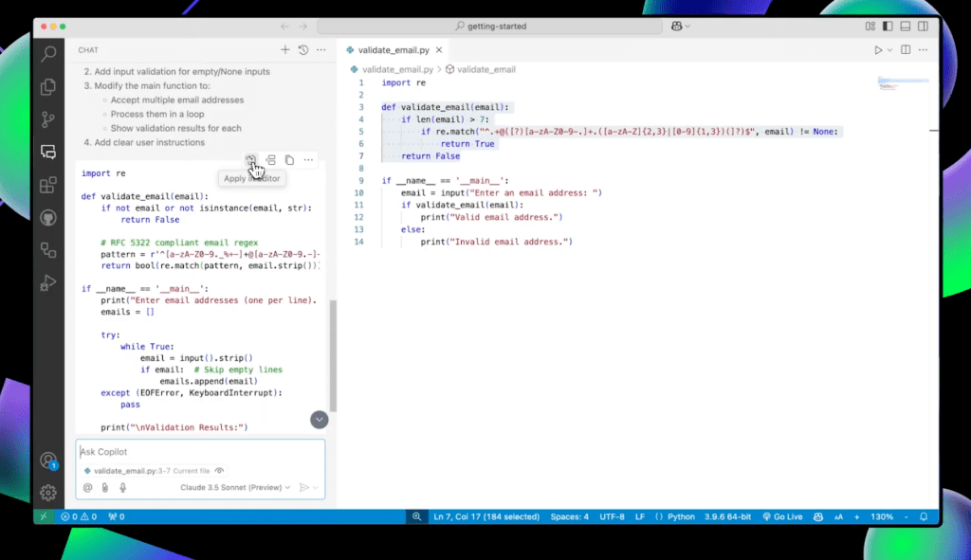971x560 pixels.
Task: Close the validate_email.py tab
Action: [x=439, y=49]
